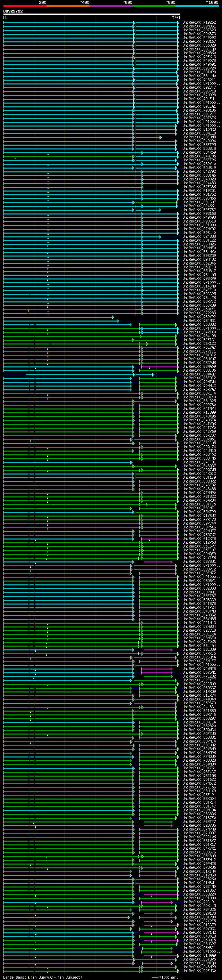Select hit UniRef100_Q9MB61
This screenshot has width=222, height=980.
tap(199, 26)
